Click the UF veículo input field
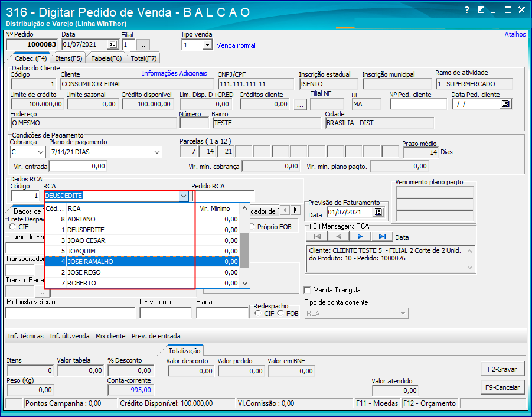The image size is (532, 417). click(x=165, y=313)
